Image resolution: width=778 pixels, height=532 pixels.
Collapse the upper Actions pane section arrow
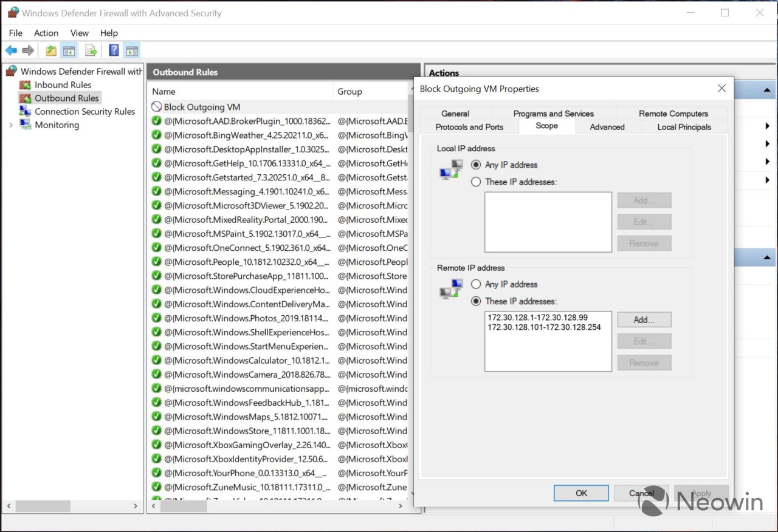pos(766,90)
